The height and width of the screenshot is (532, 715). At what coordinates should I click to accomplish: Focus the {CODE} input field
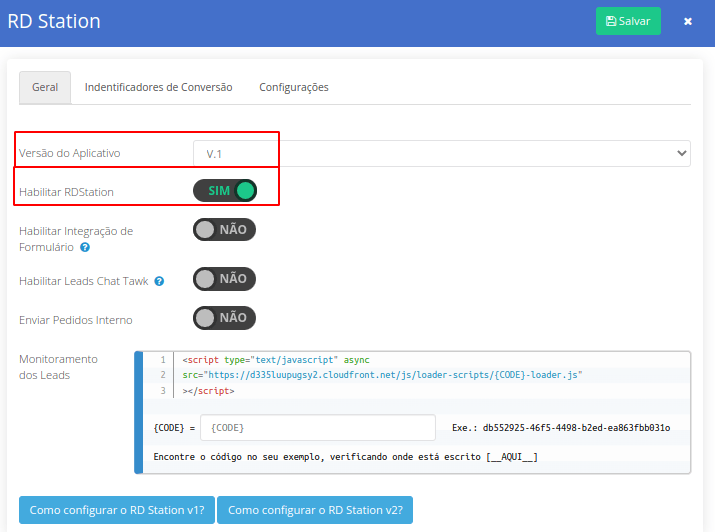318,428
